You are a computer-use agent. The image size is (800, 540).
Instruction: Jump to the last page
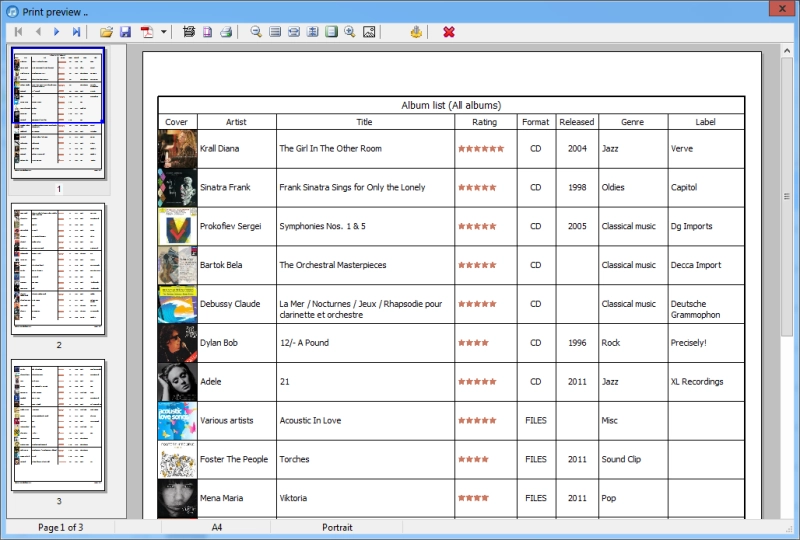76,32
